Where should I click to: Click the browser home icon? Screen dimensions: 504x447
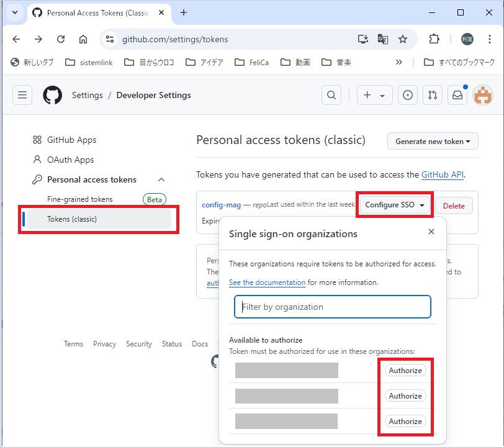(x=83, y=39)
